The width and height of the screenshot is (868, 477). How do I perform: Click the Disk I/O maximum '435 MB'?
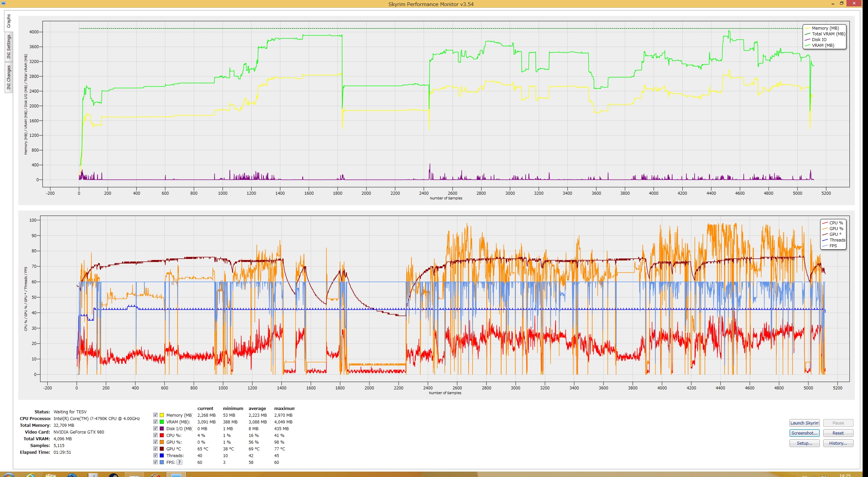[281, 429]
